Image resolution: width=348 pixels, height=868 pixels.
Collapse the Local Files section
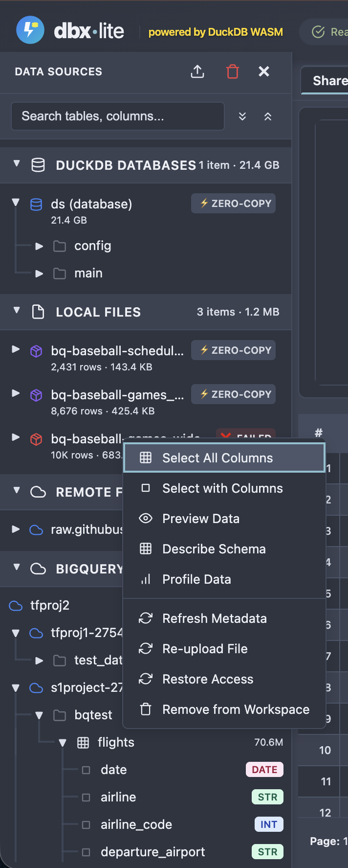pos(17,311)
